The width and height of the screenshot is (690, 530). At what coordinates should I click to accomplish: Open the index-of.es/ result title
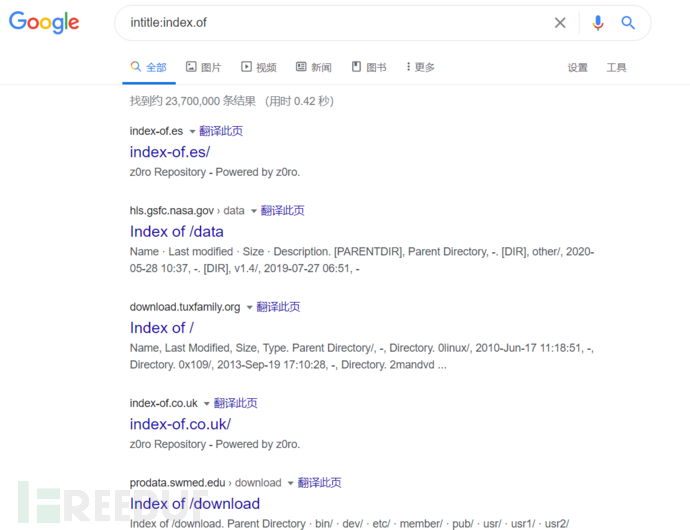(170, 152)
